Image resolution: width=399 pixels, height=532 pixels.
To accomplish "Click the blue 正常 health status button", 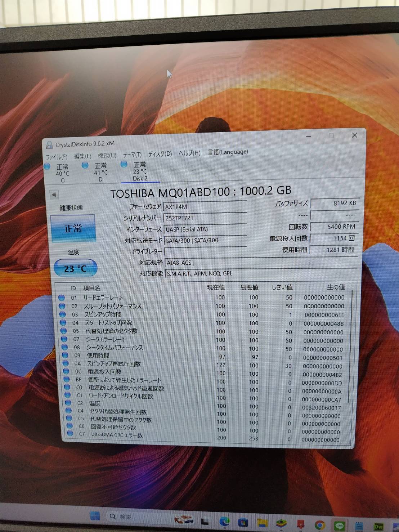I will click(73, 228).
